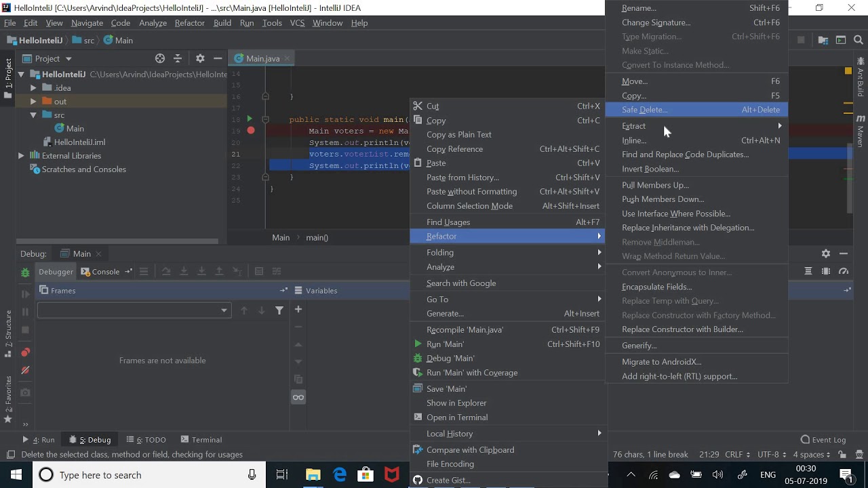The height and width of the screenshot is (488, 868).
Task: Expand the .idea folder in project tree
Action: pos(33,88)
